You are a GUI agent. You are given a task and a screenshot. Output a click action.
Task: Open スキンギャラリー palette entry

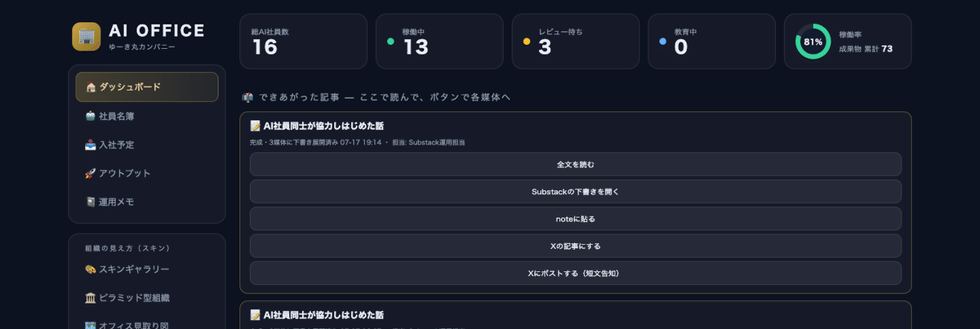point(147,269)
